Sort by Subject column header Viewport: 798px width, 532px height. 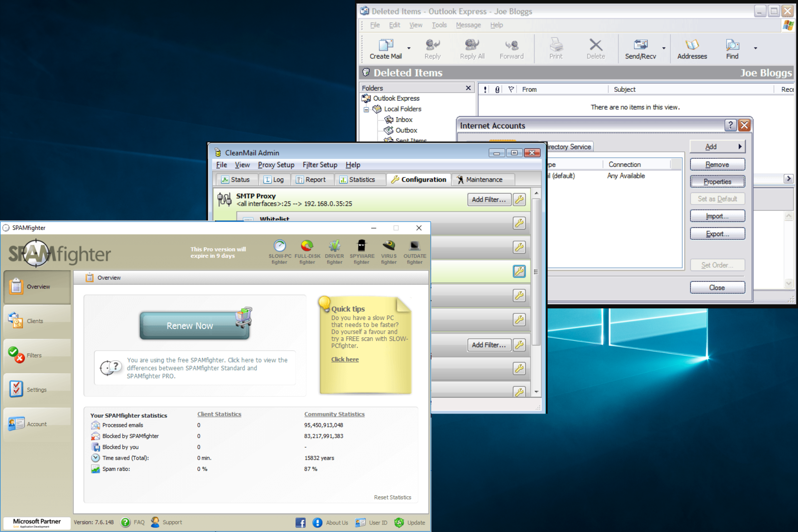692,89
